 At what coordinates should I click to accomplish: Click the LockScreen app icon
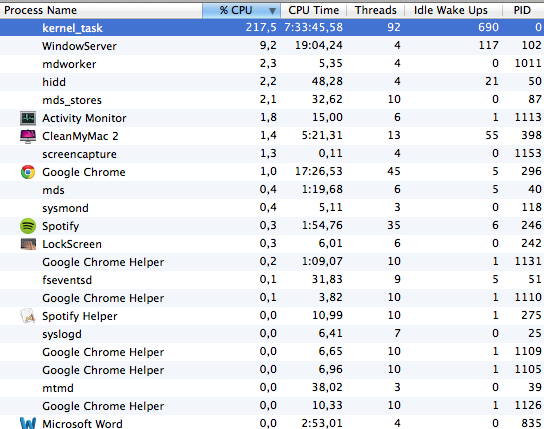pyautogui.click(x=28, y=244)
